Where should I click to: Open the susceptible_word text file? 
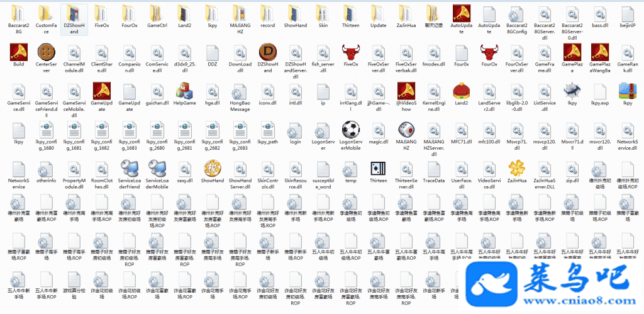tap(323, 169)
